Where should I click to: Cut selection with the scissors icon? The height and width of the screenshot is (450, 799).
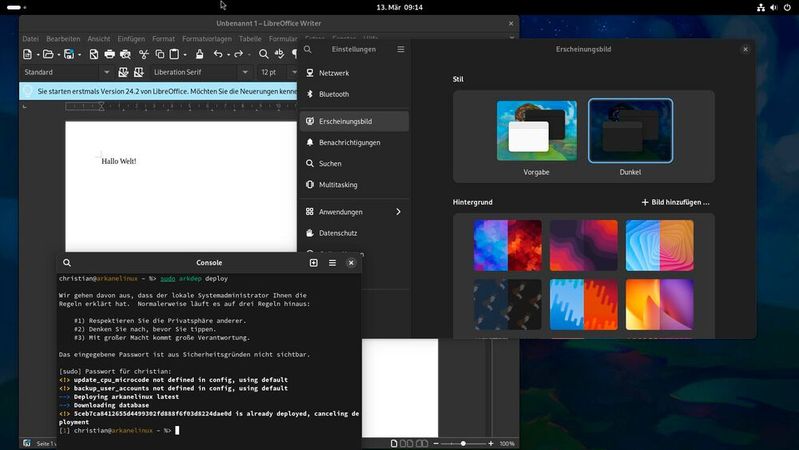144,54
